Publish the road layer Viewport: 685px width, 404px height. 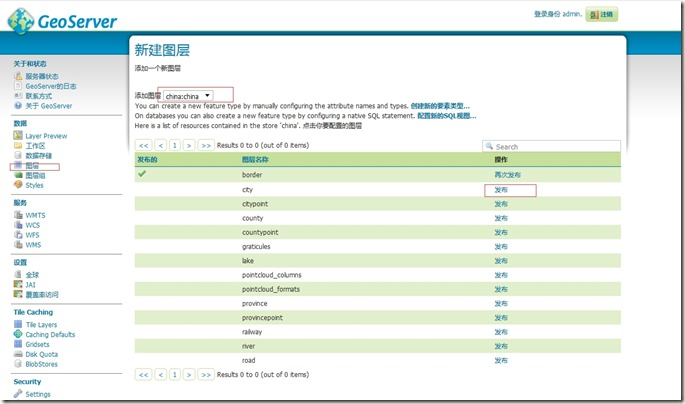click(501, 360)
